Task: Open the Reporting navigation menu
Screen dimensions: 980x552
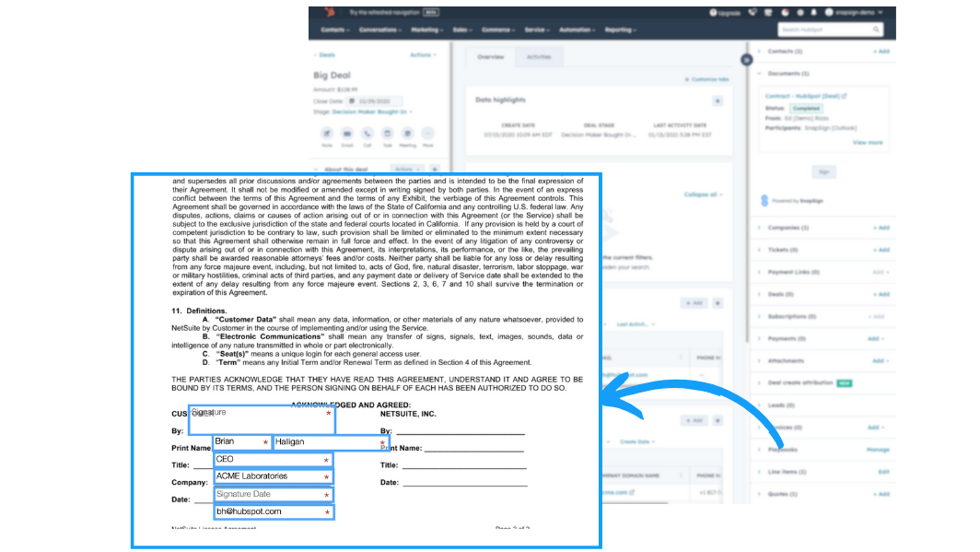Action: pyautogui.click(x=621, y=30)
